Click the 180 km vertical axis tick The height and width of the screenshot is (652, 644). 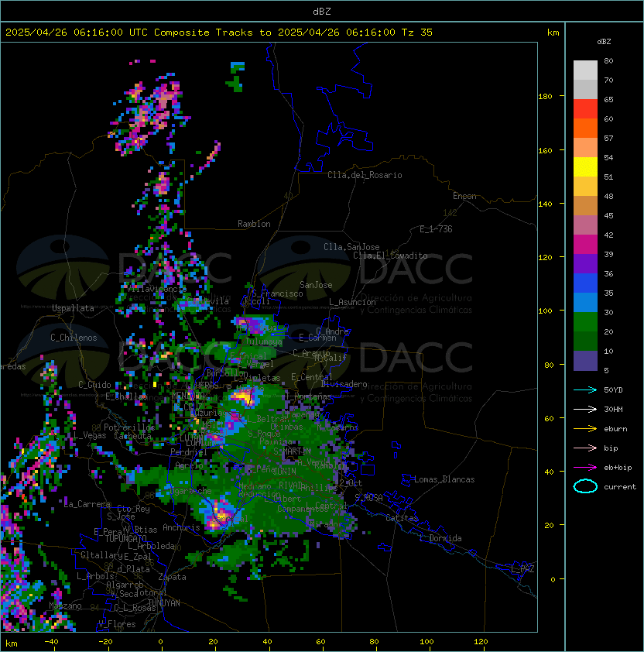click(545, 96)
